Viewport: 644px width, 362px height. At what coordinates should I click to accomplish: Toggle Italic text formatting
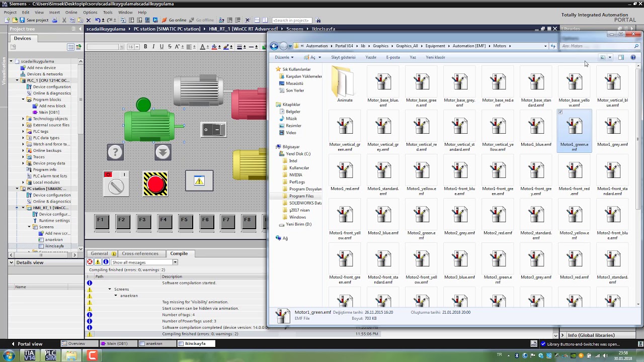153,47
